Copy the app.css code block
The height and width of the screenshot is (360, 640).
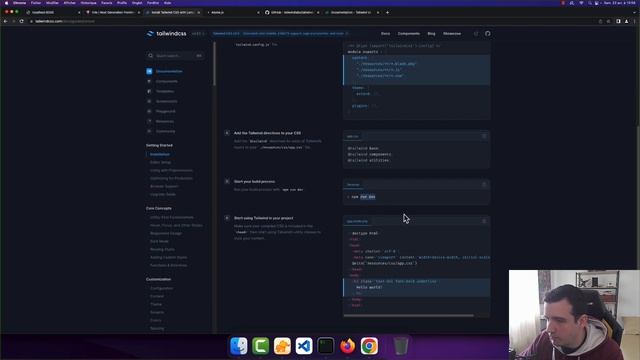484,136
